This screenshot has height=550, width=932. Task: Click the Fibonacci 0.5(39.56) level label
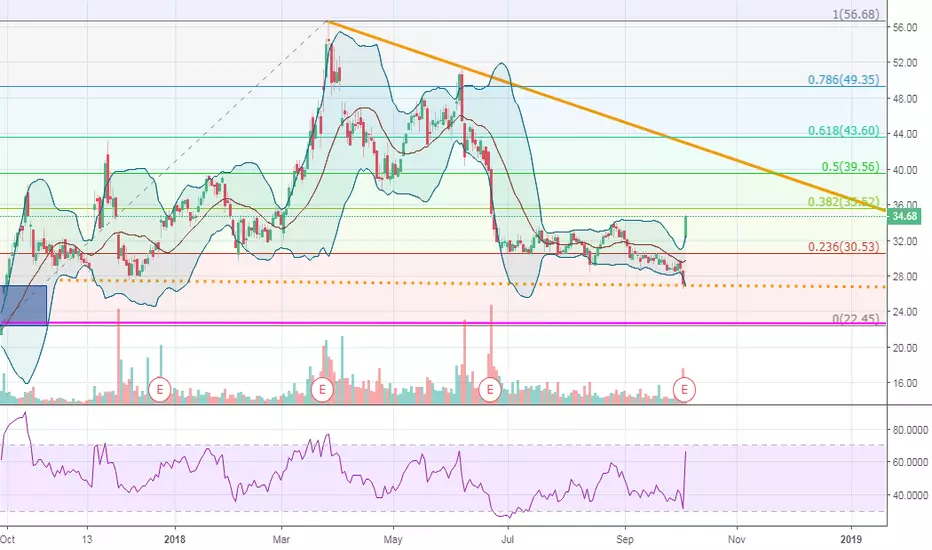[x=850, y=166]
